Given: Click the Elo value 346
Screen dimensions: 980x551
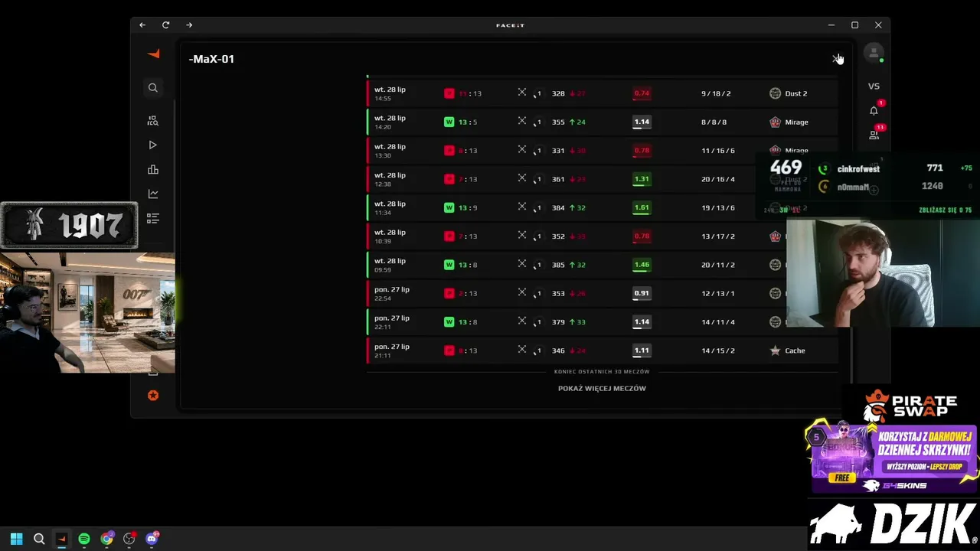Looking at the screenshot, I should pyautogui.click(x=558, y=350).
